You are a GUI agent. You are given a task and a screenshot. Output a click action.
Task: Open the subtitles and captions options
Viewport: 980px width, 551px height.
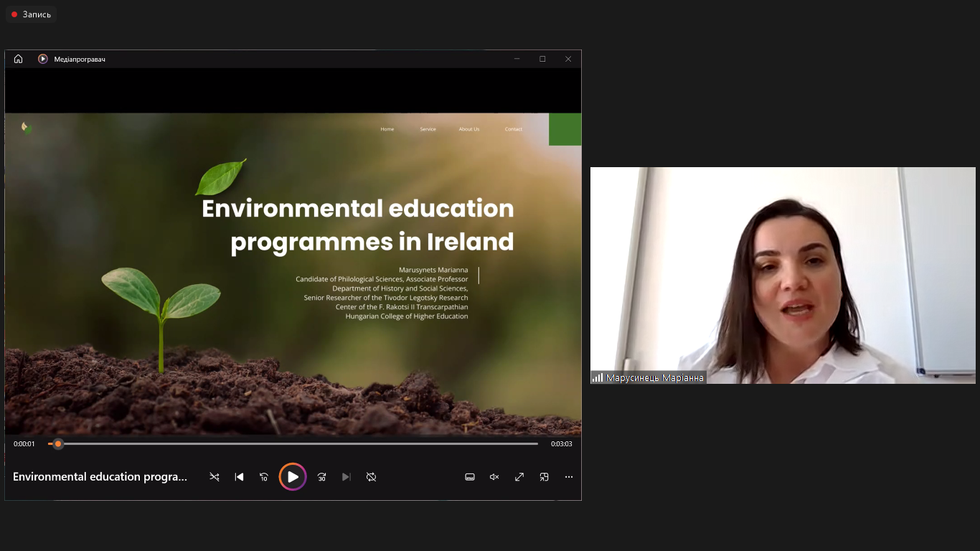470,477
